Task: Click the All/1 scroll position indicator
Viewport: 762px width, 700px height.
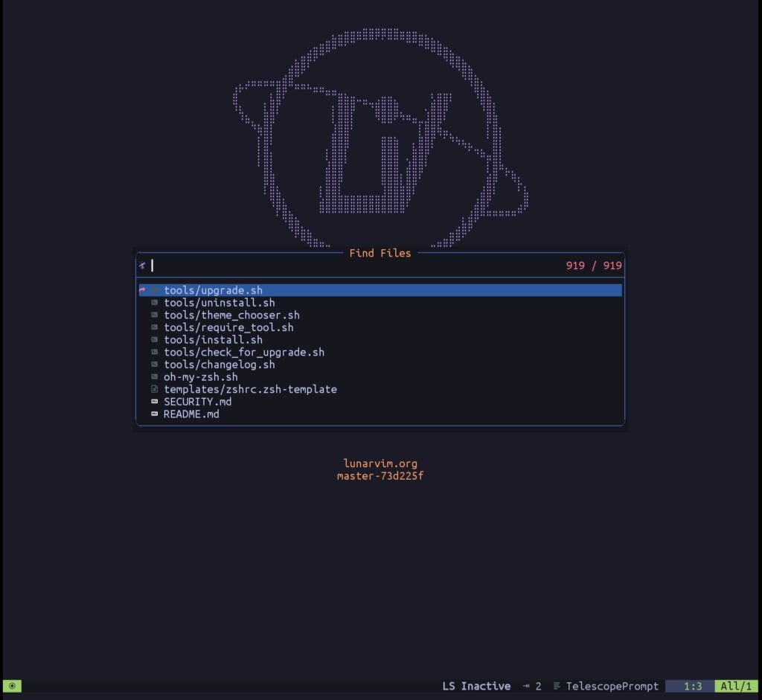Action: coord(735,686)
